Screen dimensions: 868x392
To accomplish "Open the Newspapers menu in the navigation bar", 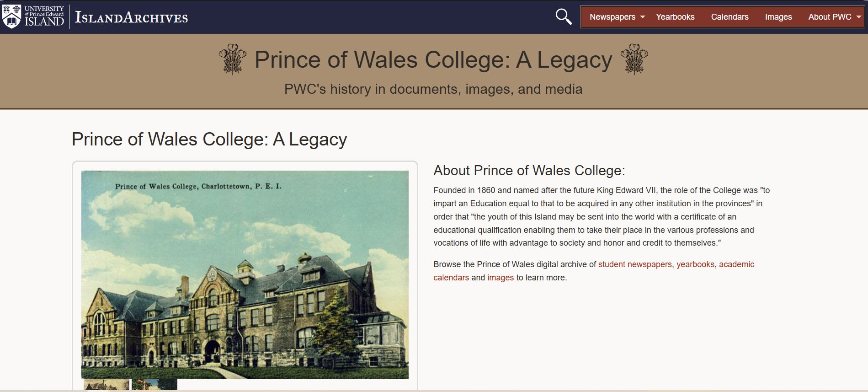I will click(612, 17).
